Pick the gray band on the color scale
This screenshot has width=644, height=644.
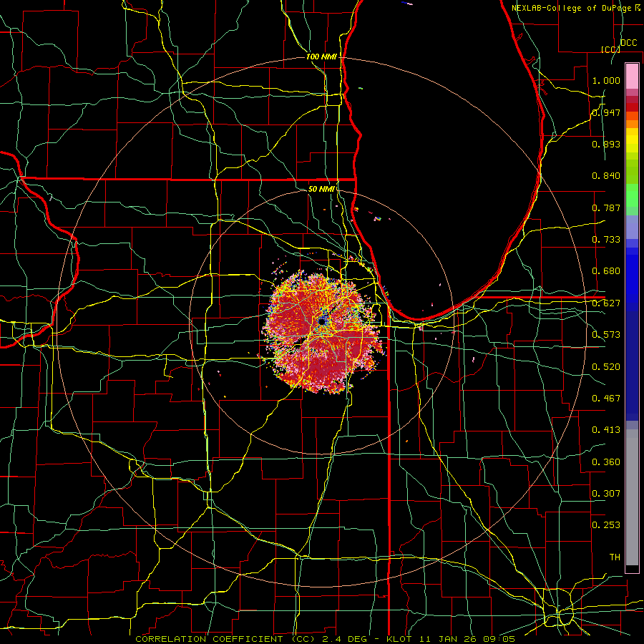632,497
